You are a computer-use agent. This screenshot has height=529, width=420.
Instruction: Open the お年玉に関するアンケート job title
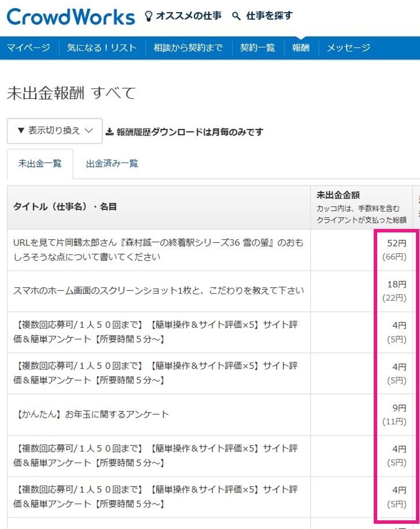click(x=91, y=415)
